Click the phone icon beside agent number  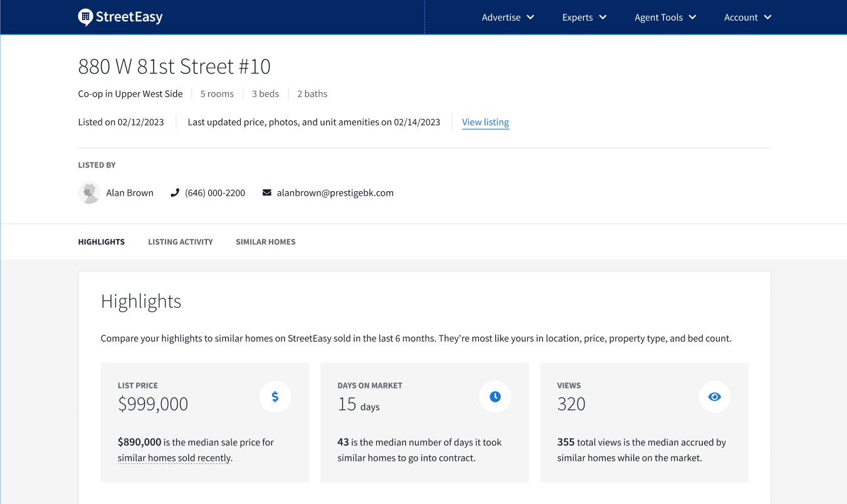point(175,193)
